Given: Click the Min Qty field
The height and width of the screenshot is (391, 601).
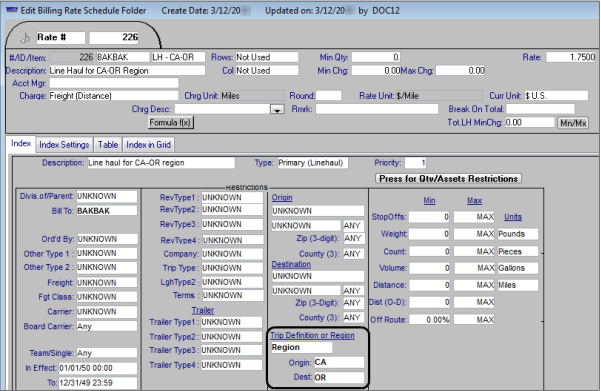Looking at the screenshot, I should [376, 57].
